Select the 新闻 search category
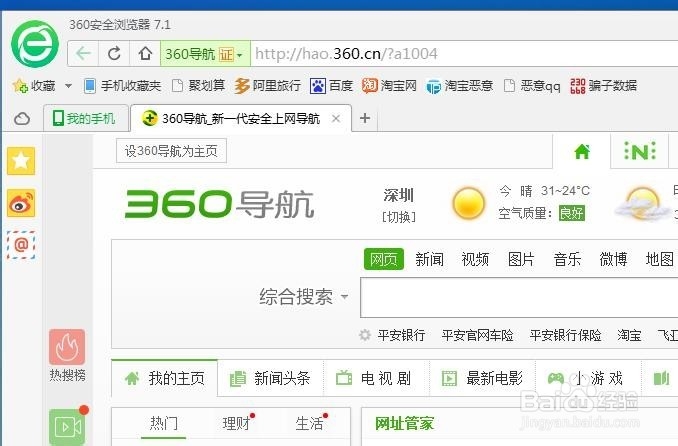678x446 pixels. [x=429, y=259]
